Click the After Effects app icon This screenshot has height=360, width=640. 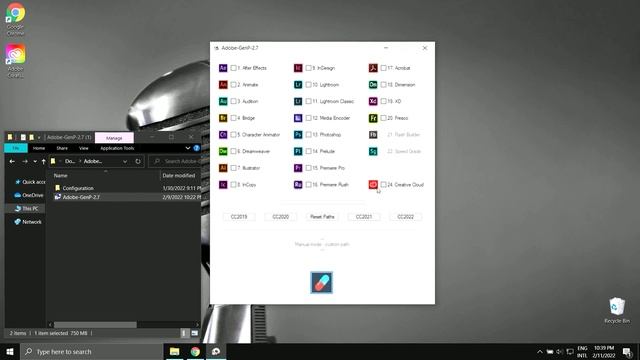pos(223,68)
